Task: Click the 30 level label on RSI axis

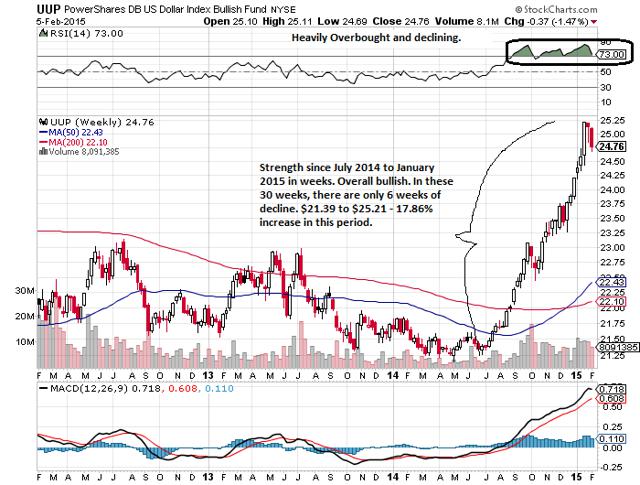Action: [x=605, y=87]
